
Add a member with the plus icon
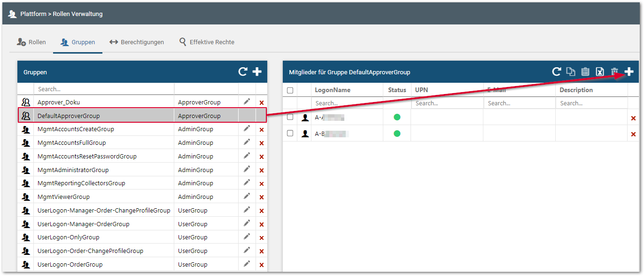tap(629, 72)
